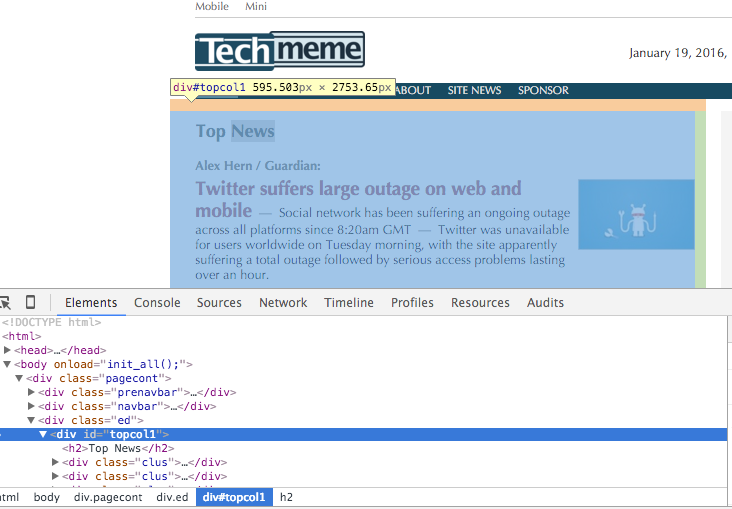
Task: Activate the inspect element cursor icon
Action: [5, 303]
